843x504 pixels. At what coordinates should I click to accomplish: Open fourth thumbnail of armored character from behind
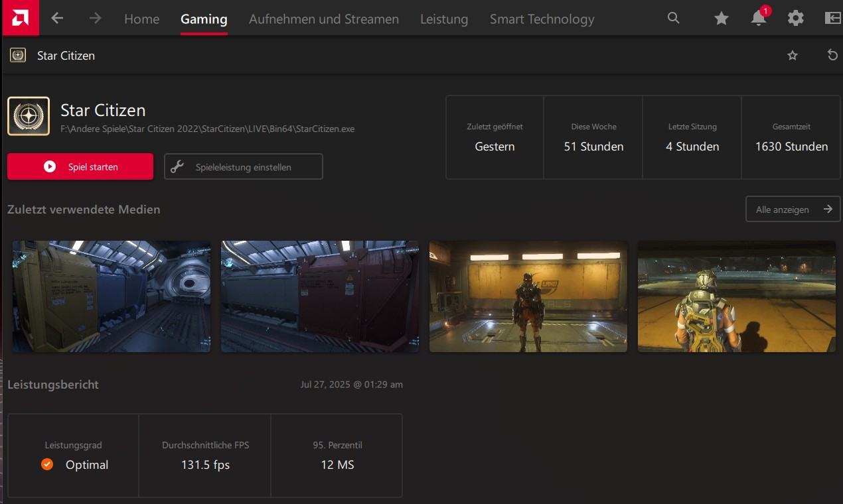737,296
